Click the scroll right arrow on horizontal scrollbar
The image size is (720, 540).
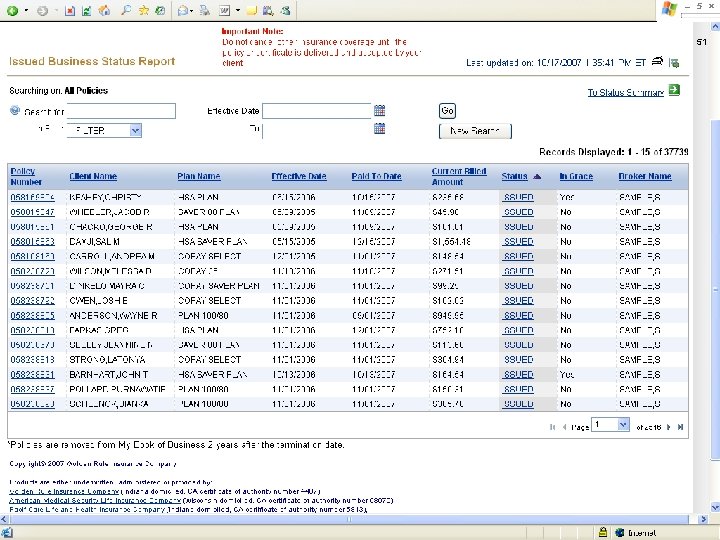pyautogui.click(x=703, y=519)
